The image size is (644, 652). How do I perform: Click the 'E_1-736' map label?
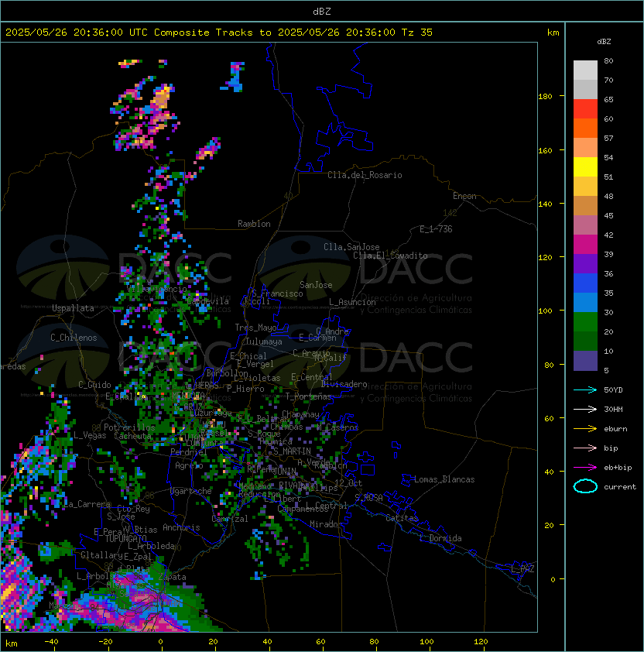436,229
